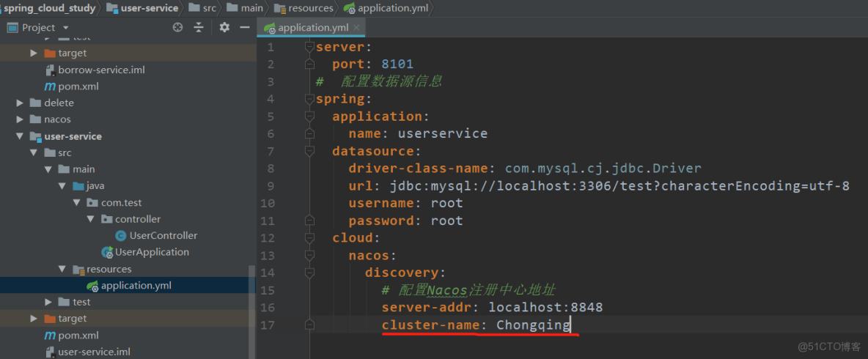868x359 pixels.
Task: Fold the nacos block at line 13
Action: pyautogui.click(x=309, y=255)
